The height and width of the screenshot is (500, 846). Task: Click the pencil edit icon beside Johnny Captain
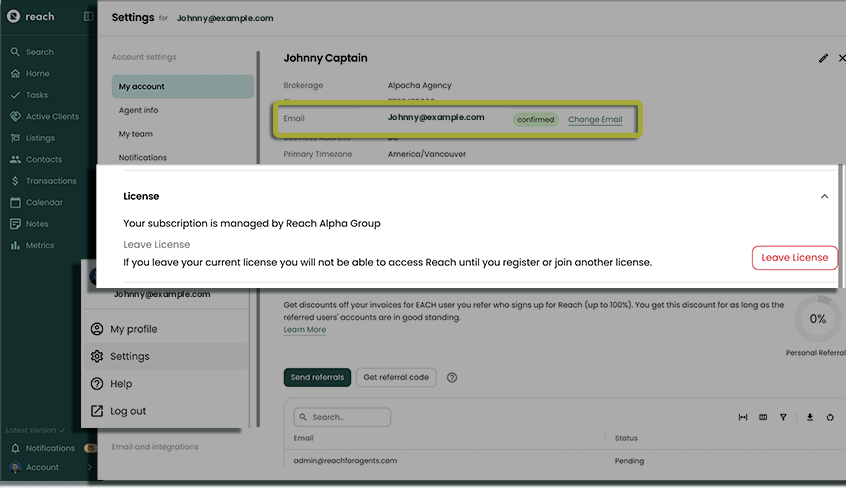pos(823,59)
